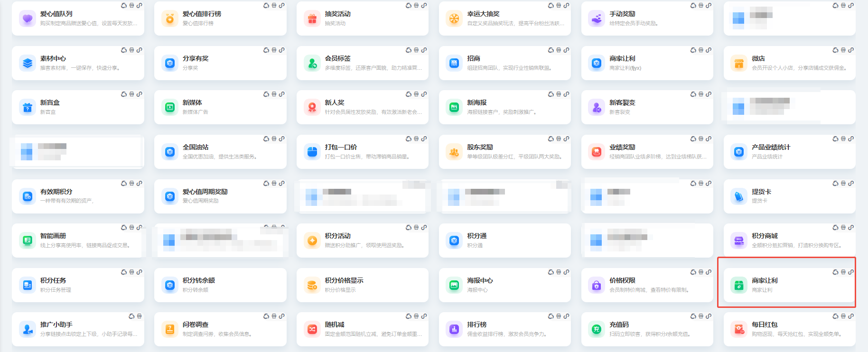868x352 pixels.
Task: Open the green media icon for 新媒体
Action: pyautogui.click(x=170, y=107)
